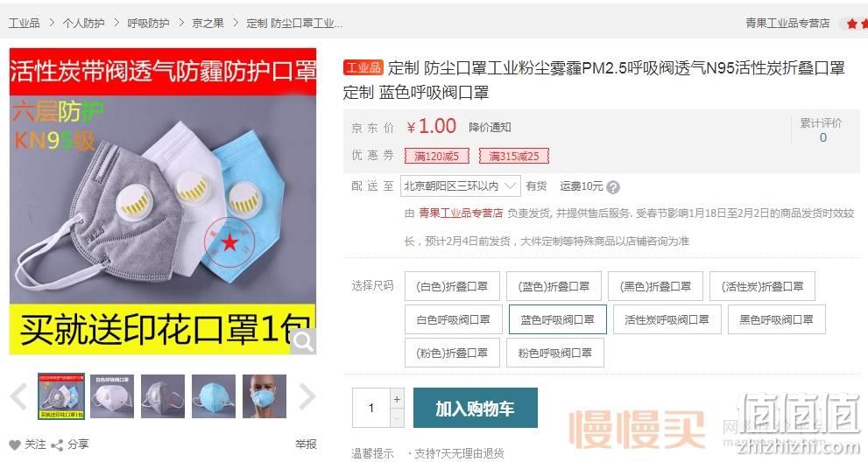Select the 白色呼吸阀口罩 option
Screen dimensions: 868x462
point(454,319)
